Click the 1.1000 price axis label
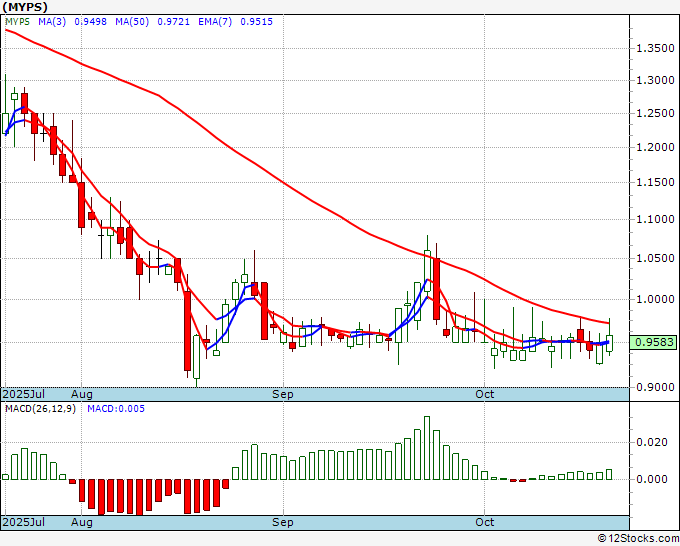 pos(655,219)
